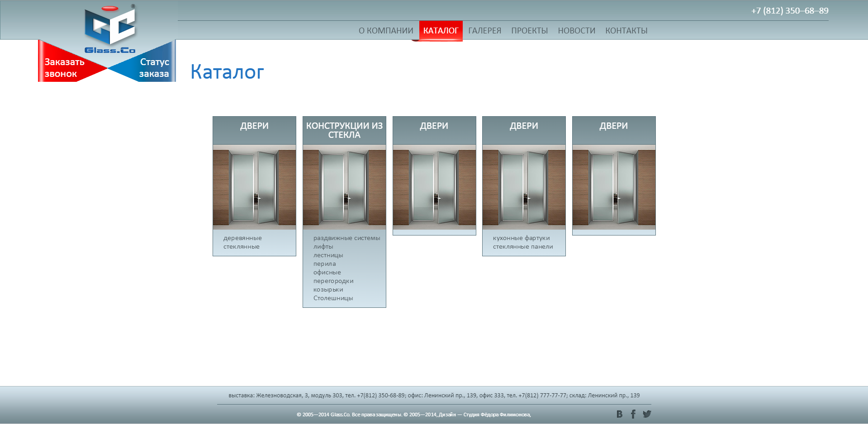Go to the КОНТАКТЫ page

coord(626,31)
